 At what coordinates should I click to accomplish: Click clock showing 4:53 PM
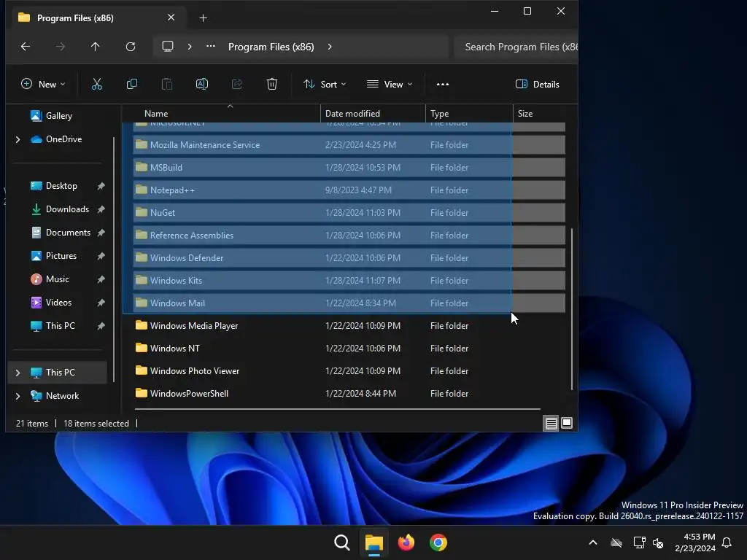[x=695, y=542]
